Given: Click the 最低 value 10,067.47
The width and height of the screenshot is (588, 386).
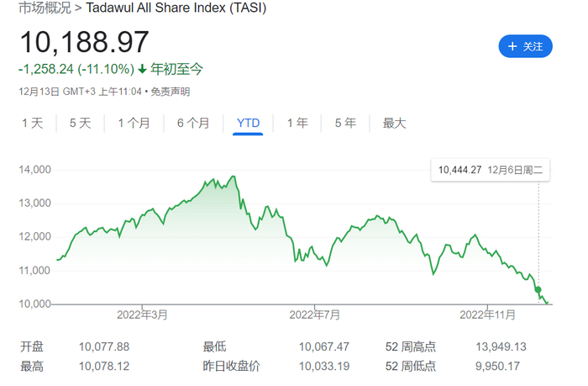Looking at the screenshot, I should click(x=324, y=346).
